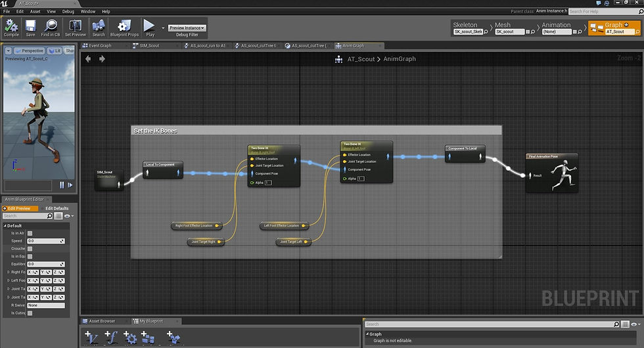Select the Local To Component node
Viewport: 644px width, 348px height.
163,169
